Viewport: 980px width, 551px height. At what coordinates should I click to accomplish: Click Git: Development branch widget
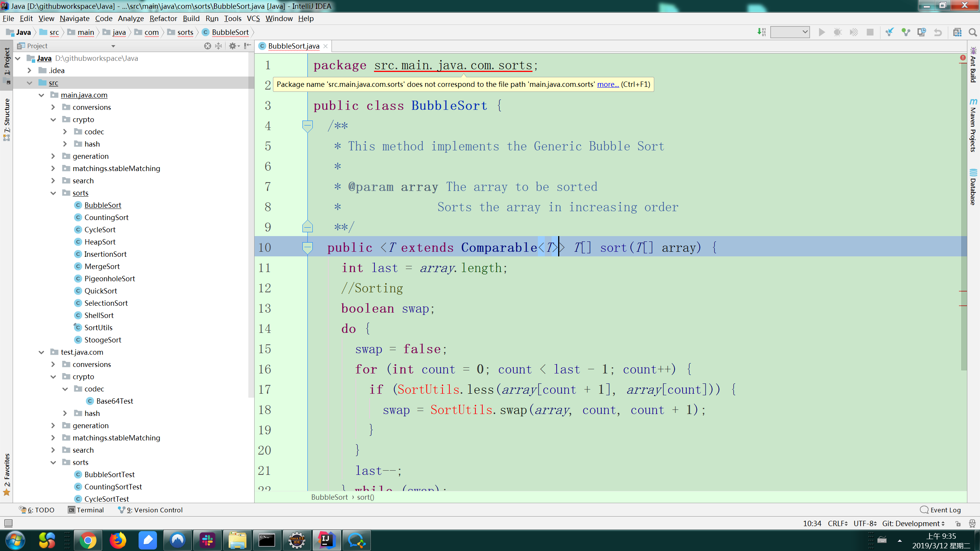click(x=913, y=523)
